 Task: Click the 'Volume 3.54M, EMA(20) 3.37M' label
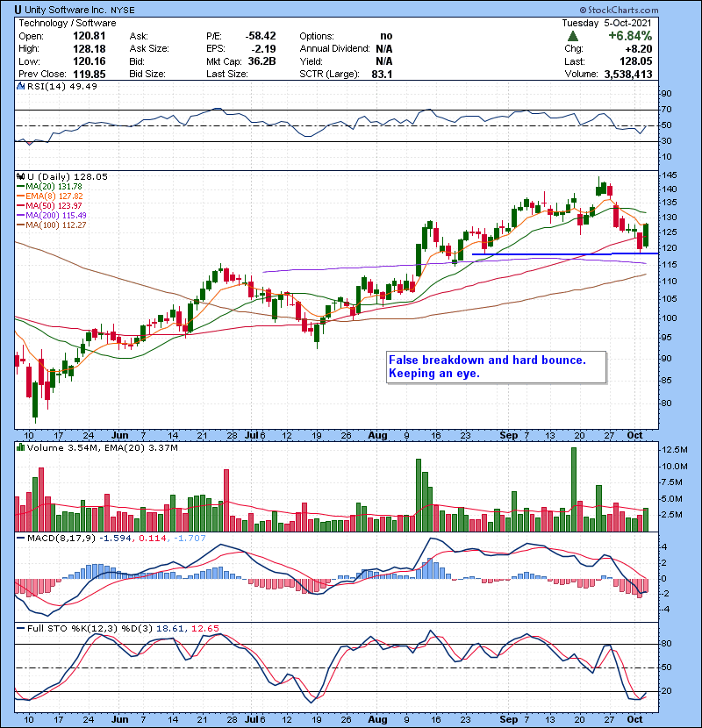[102, 448]
